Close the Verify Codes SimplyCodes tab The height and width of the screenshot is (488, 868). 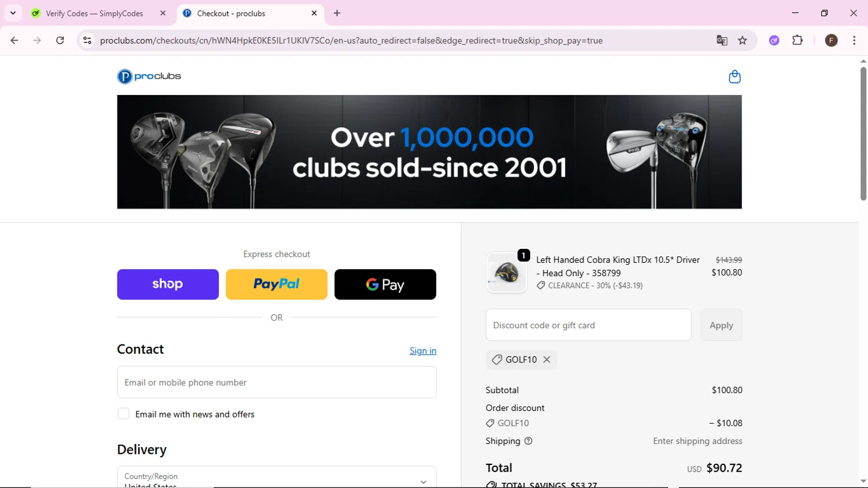tap(163, 13)
